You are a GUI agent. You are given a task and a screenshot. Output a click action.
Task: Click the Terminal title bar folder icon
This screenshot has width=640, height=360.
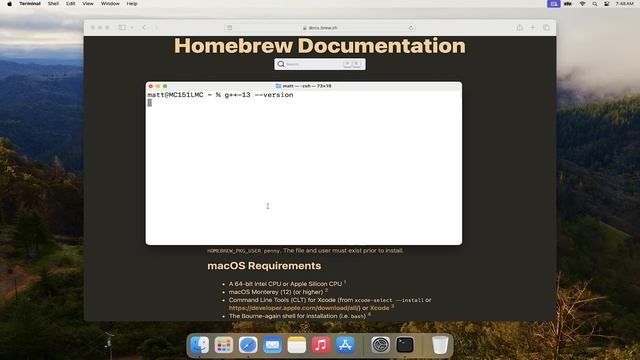click(278, 86)
